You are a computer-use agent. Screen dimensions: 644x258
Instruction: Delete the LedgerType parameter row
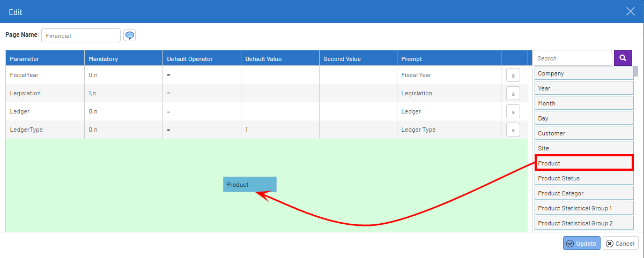tap(513, 130)
